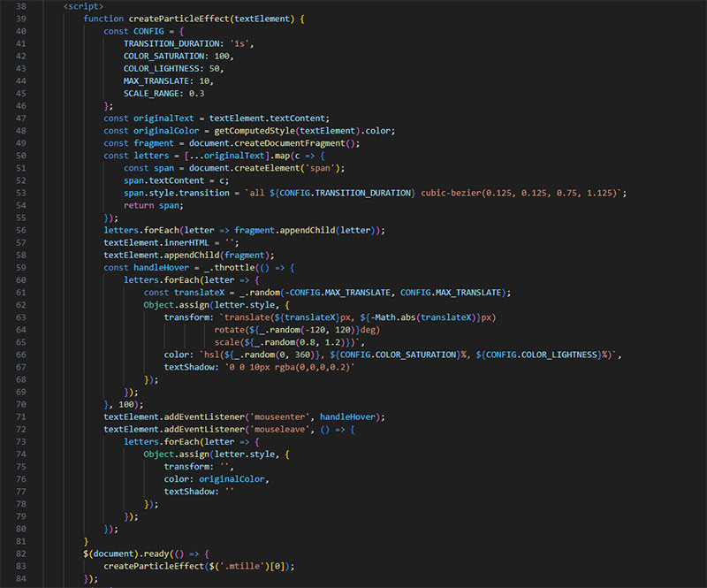Click line number 73 in the gutter
The height and width of the screenshot is (588, 707).
click(x=21, y=442)
